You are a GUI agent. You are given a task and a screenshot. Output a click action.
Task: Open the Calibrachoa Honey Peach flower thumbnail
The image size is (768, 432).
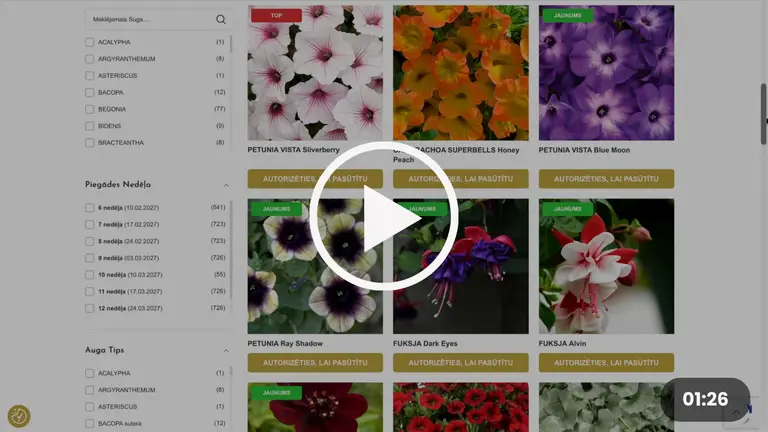pyautogui.click(x=460, y=73)
